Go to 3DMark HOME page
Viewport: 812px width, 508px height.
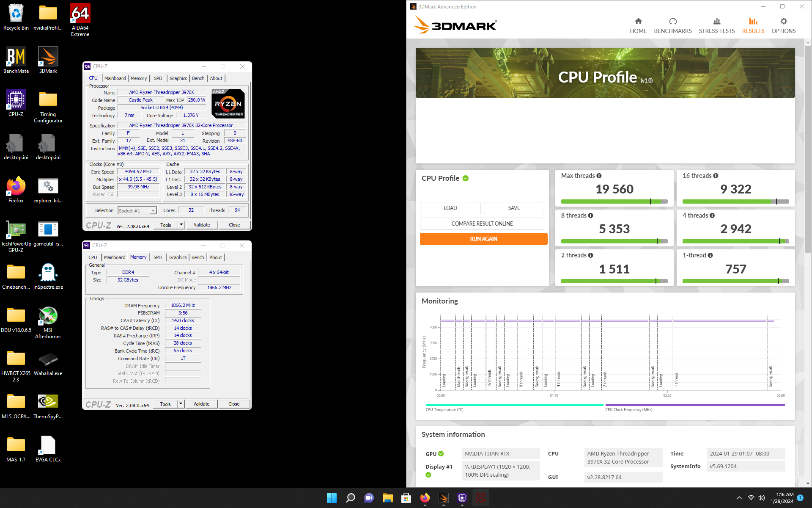tap(638, 26)
